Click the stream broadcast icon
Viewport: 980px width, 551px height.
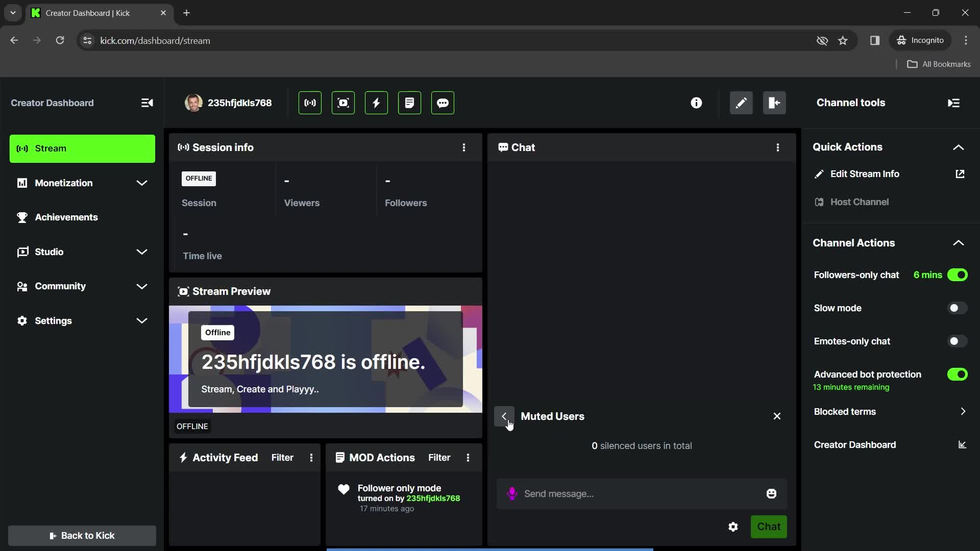click(310, 103)
